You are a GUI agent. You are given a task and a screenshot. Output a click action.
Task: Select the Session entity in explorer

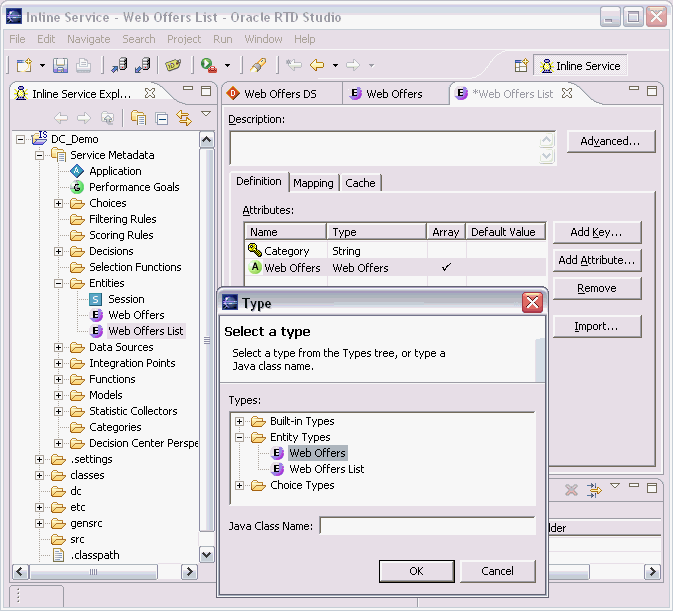coord(126,299)
